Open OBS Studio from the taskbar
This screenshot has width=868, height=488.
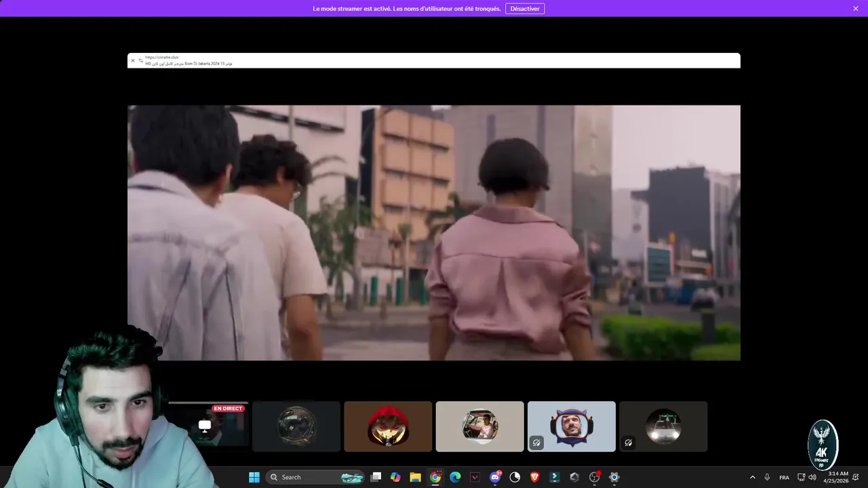[x=595, y=477]
